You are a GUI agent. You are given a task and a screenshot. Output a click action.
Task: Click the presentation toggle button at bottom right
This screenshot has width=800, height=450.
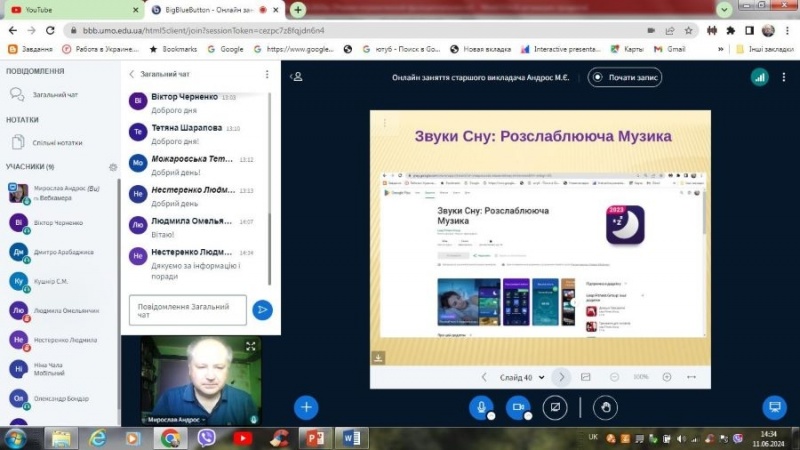point(774,407)
